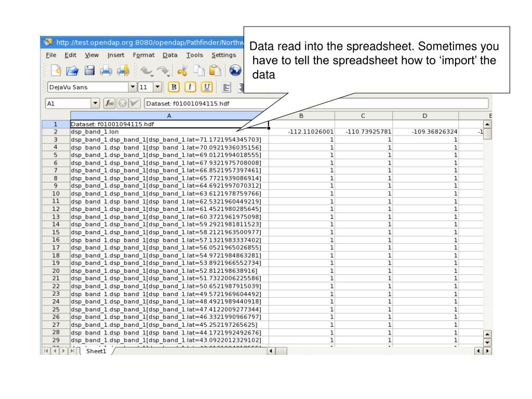Open the View menu
This screenshot has width=532, height=399.
tap(91, 55)
